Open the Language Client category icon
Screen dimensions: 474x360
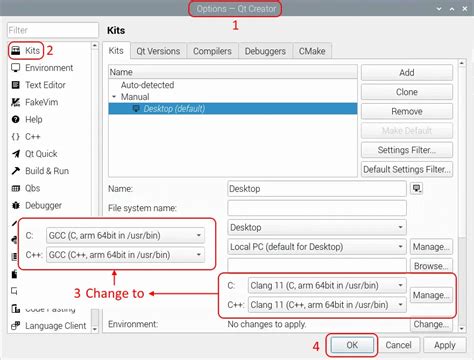tap(16, 326)
